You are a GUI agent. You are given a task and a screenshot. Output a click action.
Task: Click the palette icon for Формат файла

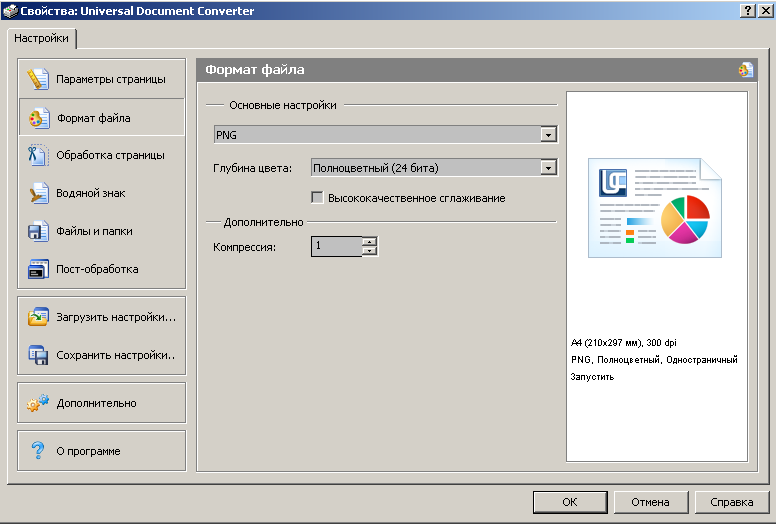(39, 118)
